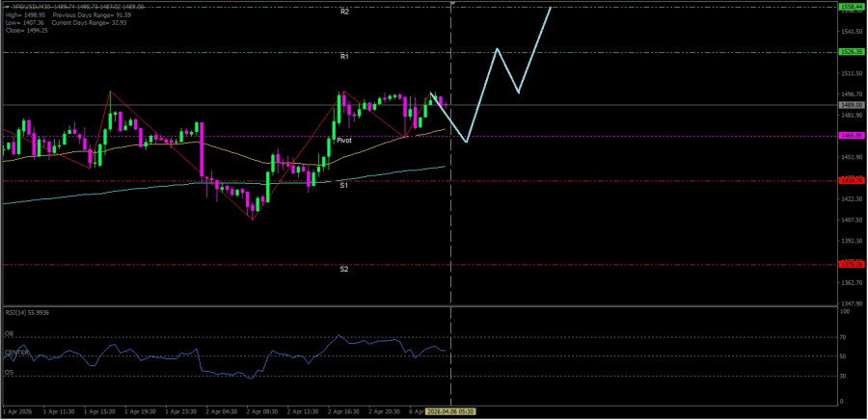Click the red 1434.76 price tag

pyautogui.click(x=852, y=181)
